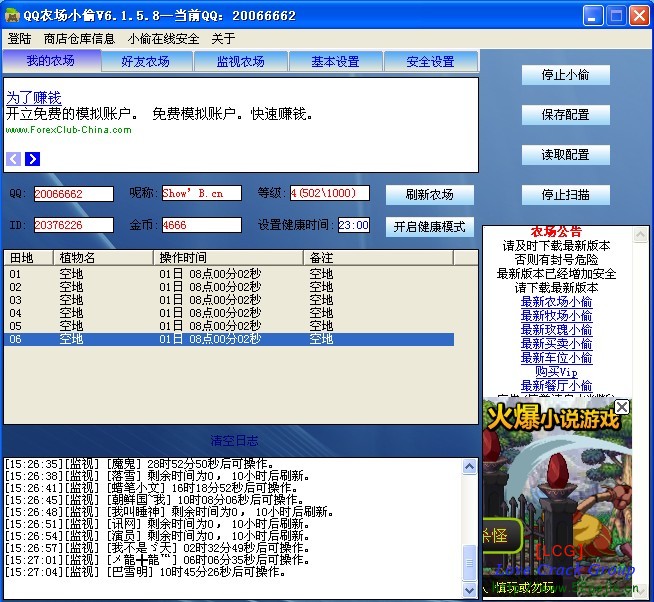
Task: Minimize the QQ农场小偷 window
Action: coord(593,16)
